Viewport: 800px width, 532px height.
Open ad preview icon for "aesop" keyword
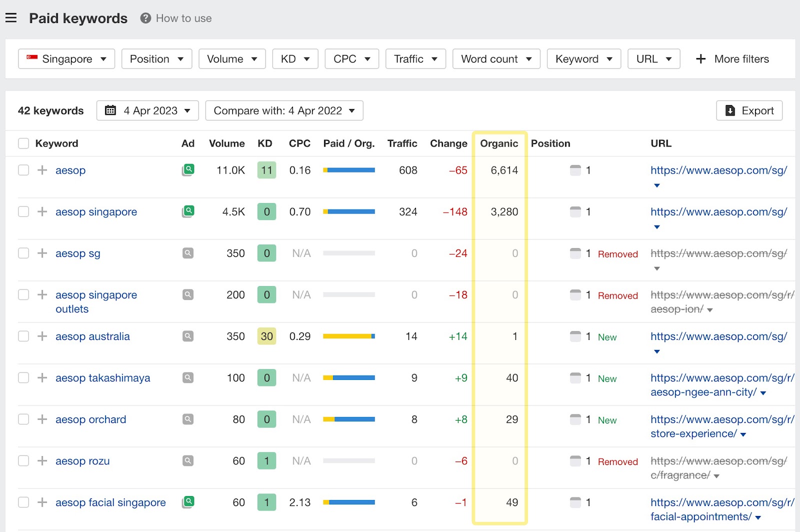pos(188,170)
